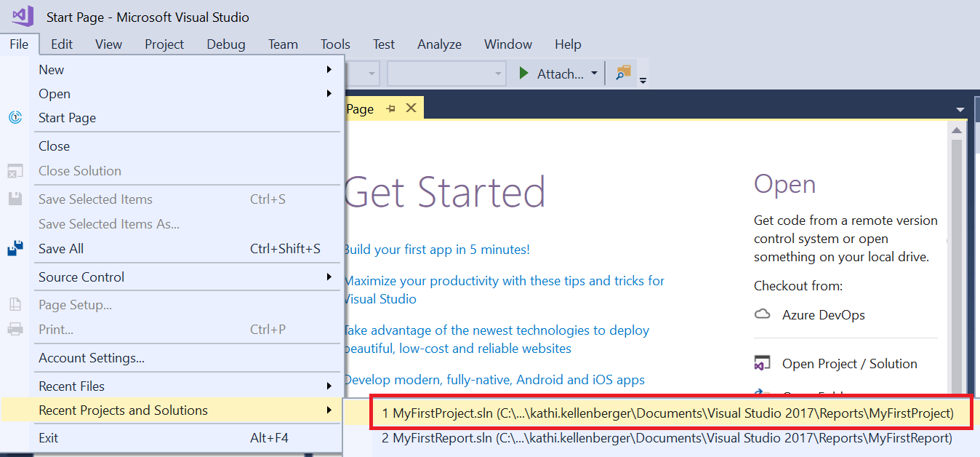The height and width of the screenshot is (457, 980).
Task: Open the 'Maximize your productivity' tips link
Action: click(x=504, y=290)
